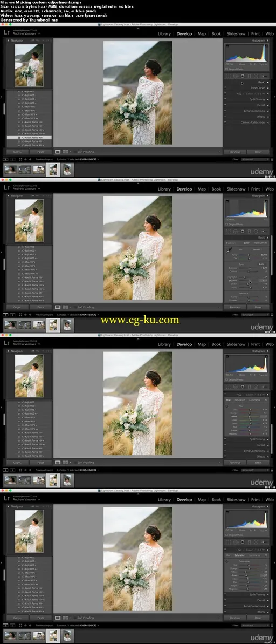Click Loupe view icon in first frame toolbar

(x=58, y=152)
